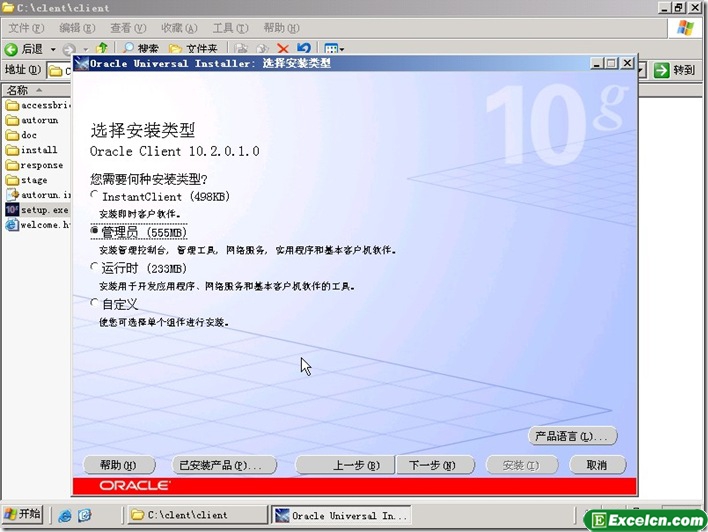The height and width of the screenshot is (532, 708).
Task: Launch Internet Explorer from quick launch
Action: [65, 515]
